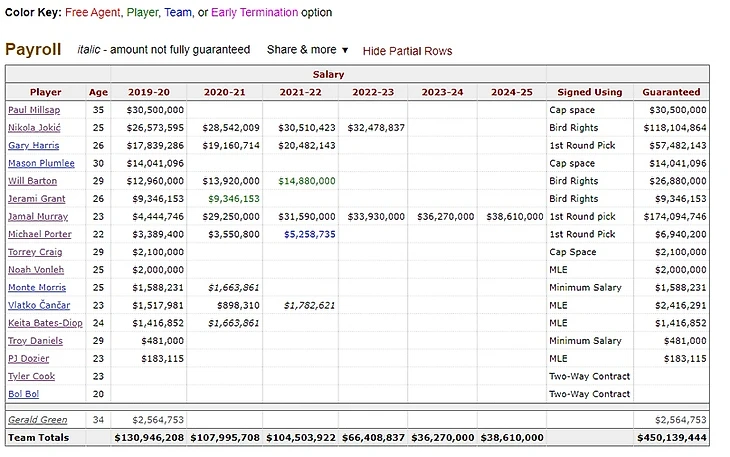The width and height of the screenshot is (730, 457).
Task: Click the Signed Using column header
Action: [x=588, y=92]
